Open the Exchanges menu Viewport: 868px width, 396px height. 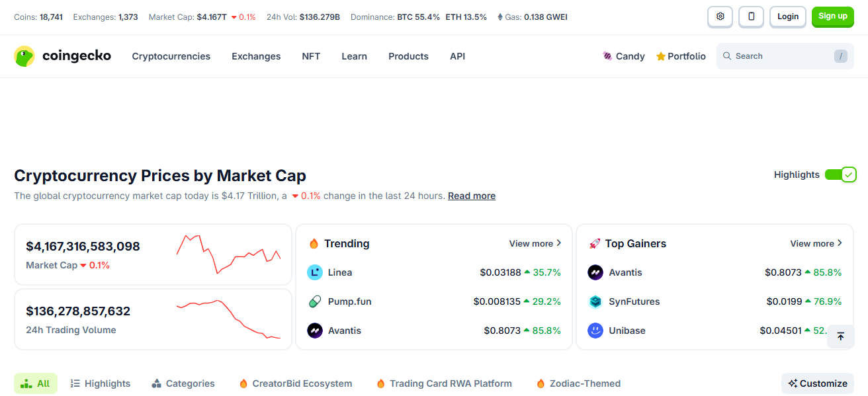(x=256, y=56)
